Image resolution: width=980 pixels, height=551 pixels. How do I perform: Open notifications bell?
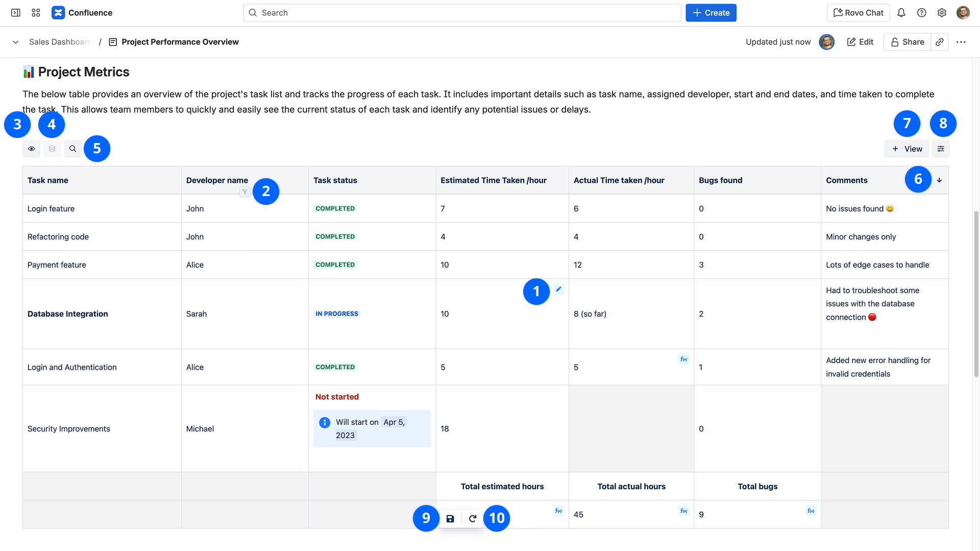[901, 13]
